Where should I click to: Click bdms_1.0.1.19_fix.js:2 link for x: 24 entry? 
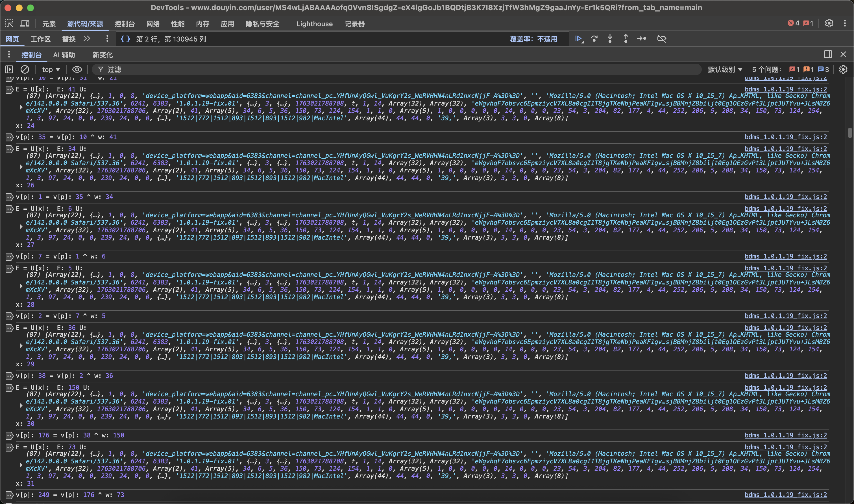(786, 89)
